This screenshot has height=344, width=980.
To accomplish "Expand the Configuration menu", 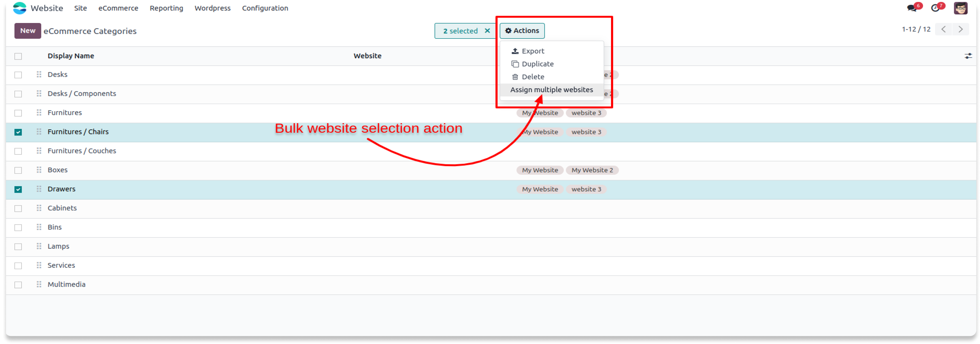I will [x=265, y=8].
